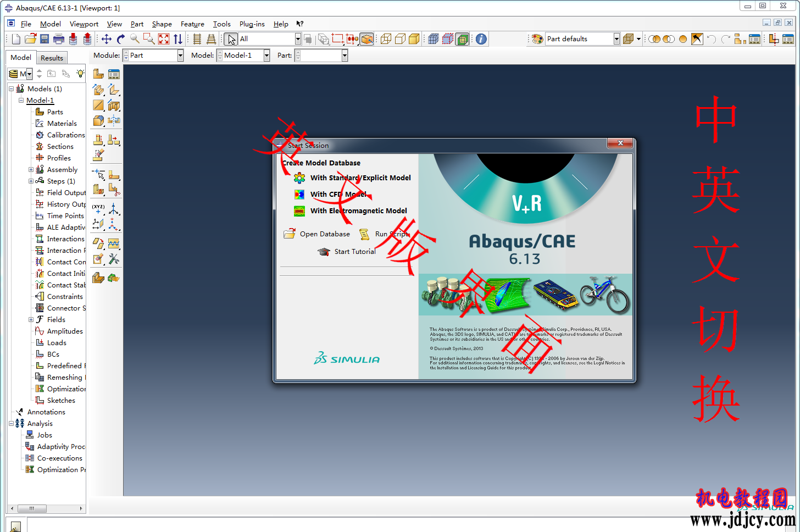Close the Start Session dialog

[620, 143]
